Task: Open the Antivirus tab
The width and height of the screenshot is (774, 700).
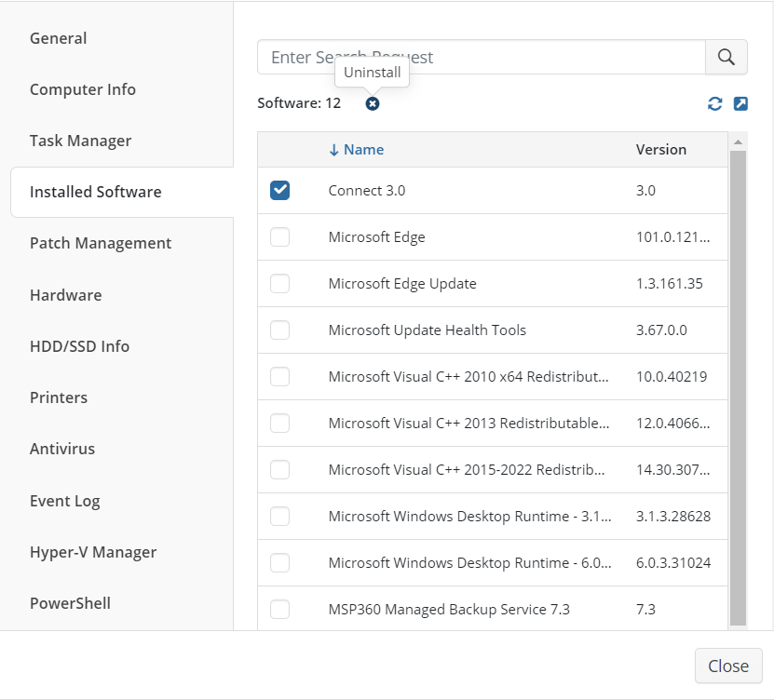Action: [62, 449]
